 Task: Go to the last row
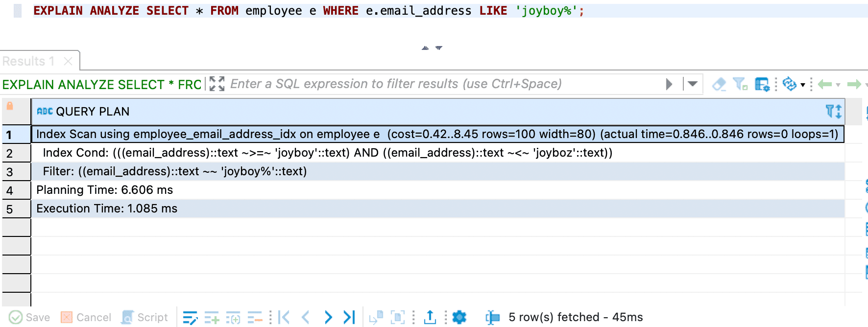[x=349, y=317]
